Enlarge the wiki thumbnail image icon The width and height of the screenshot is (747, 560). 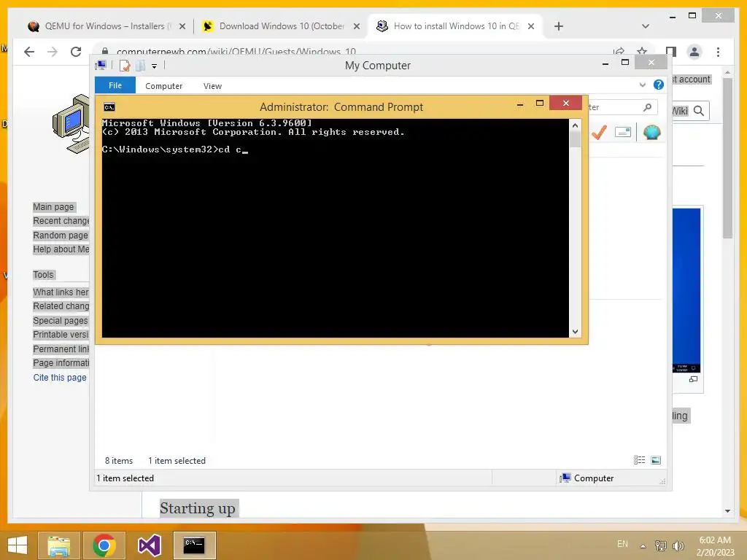[x=693, y=379]
